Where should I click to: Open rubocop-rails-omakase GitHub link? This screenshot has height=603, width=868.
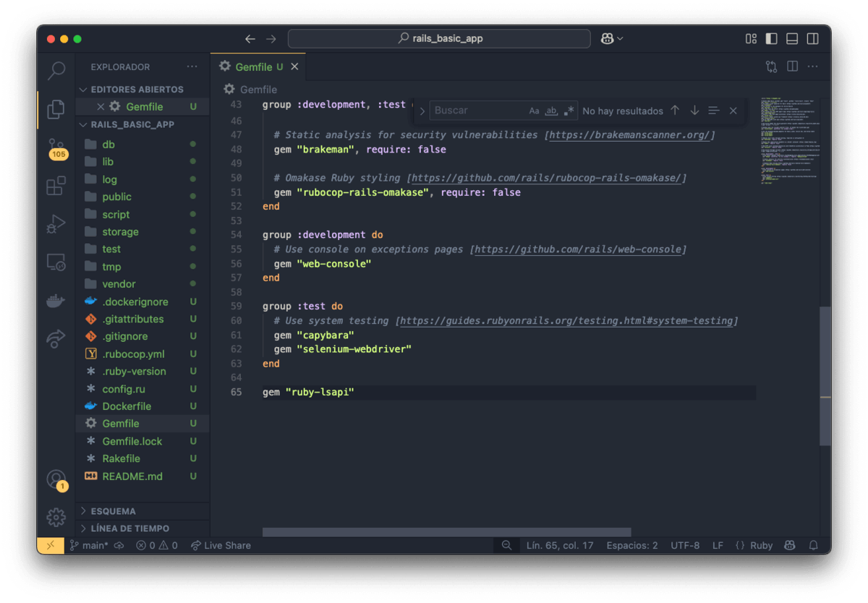pyautogui.click(x=547, y=178)
